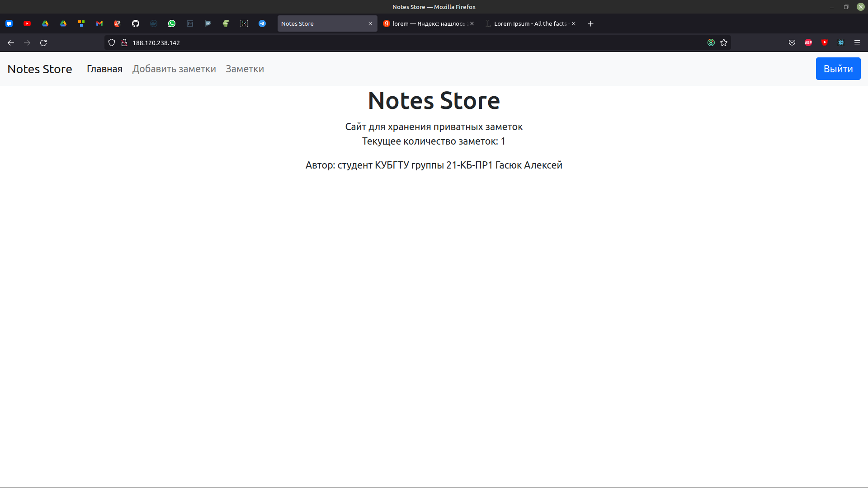Open the Save to Pocket icon
868x488 pixels.
[x=792, y=42]
